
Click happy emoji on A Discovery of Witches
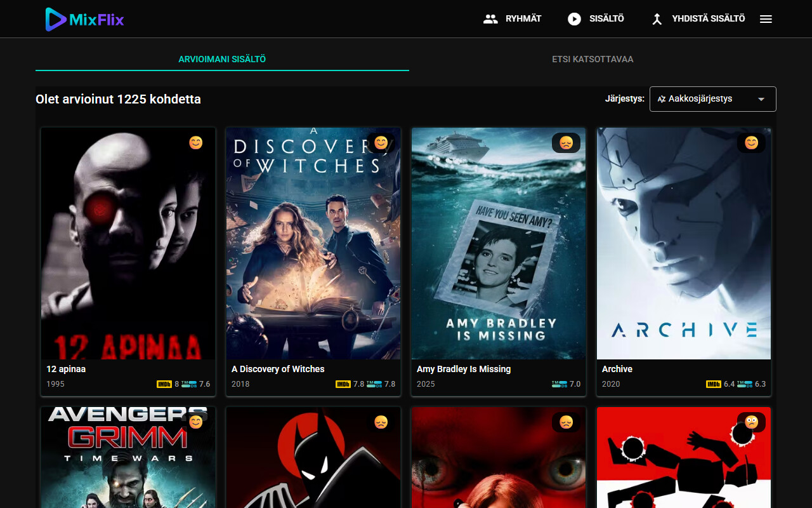pos(381,143)
